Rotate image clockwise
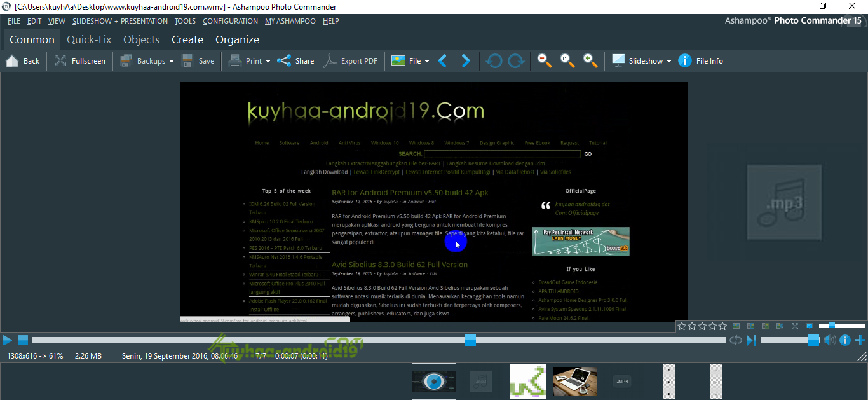Screen dimensions: 868x400 coord(516,61)
